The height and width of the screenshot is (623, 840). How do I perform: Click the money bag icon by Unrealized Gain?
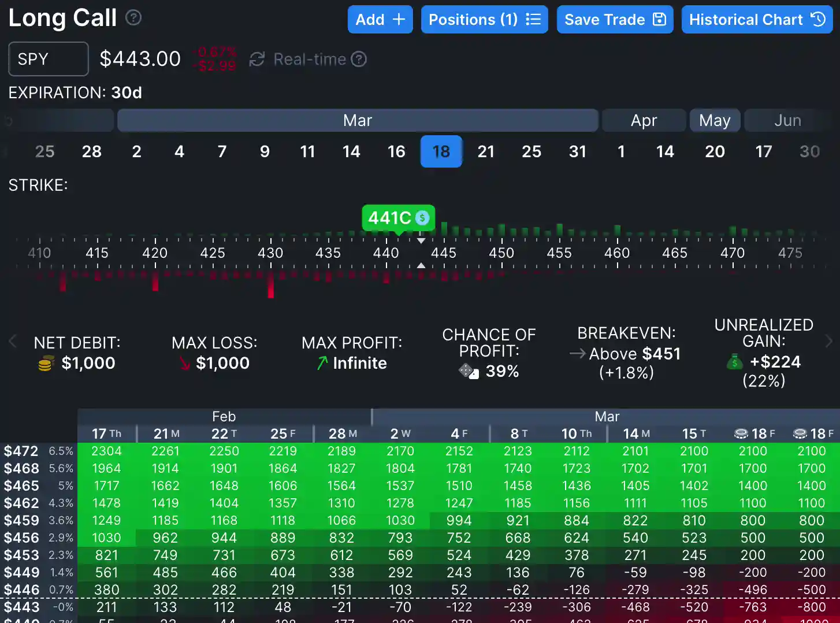(734, 362)
